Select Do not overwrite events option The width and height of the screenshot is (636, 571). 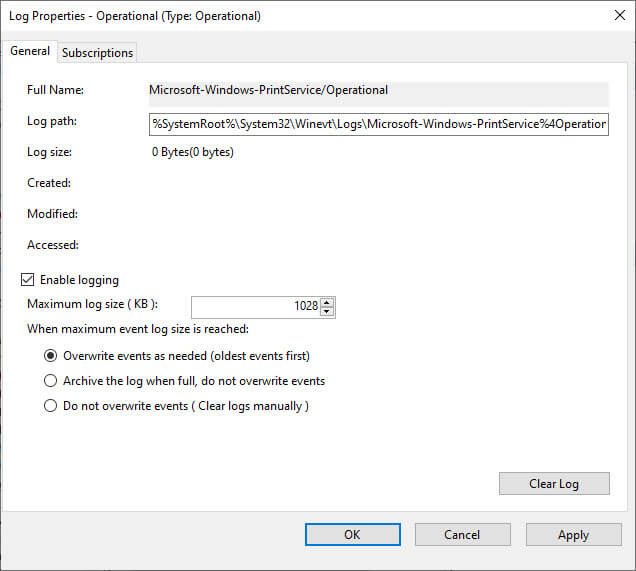click(51, 406)
